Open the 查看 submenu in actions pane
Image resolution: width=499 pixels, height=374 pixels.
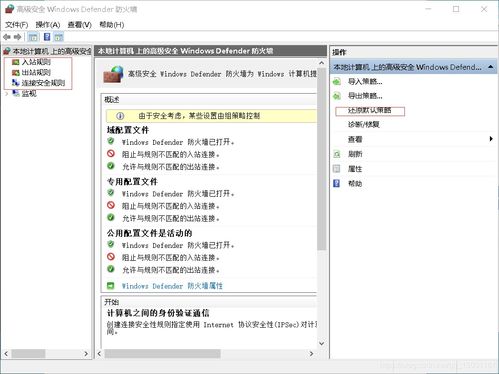pos(355,139)
